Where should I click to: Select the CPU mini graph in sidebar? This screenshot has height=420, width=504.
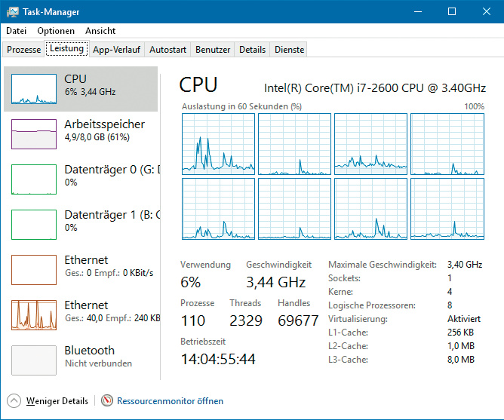pos(33,89)
